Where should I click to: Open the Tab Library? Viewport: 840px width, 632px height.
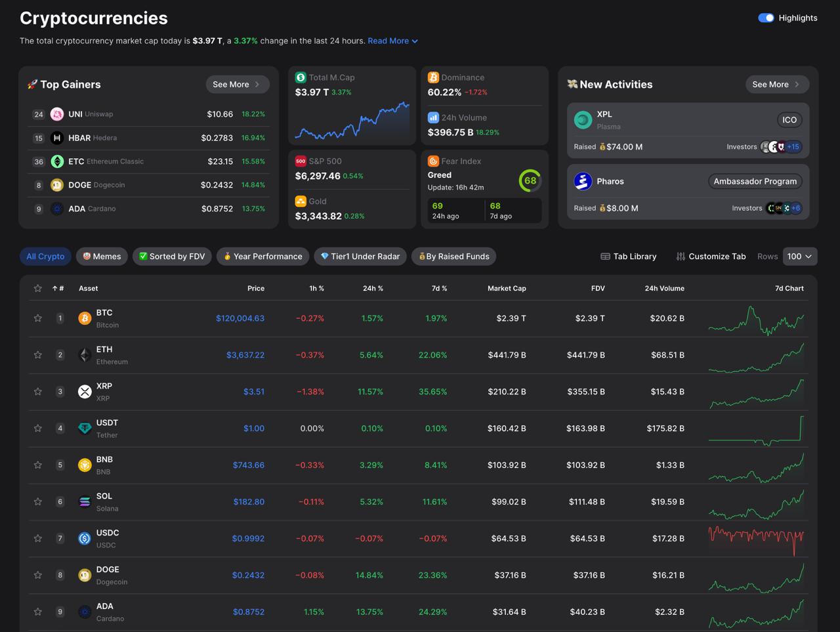[629, 257]
